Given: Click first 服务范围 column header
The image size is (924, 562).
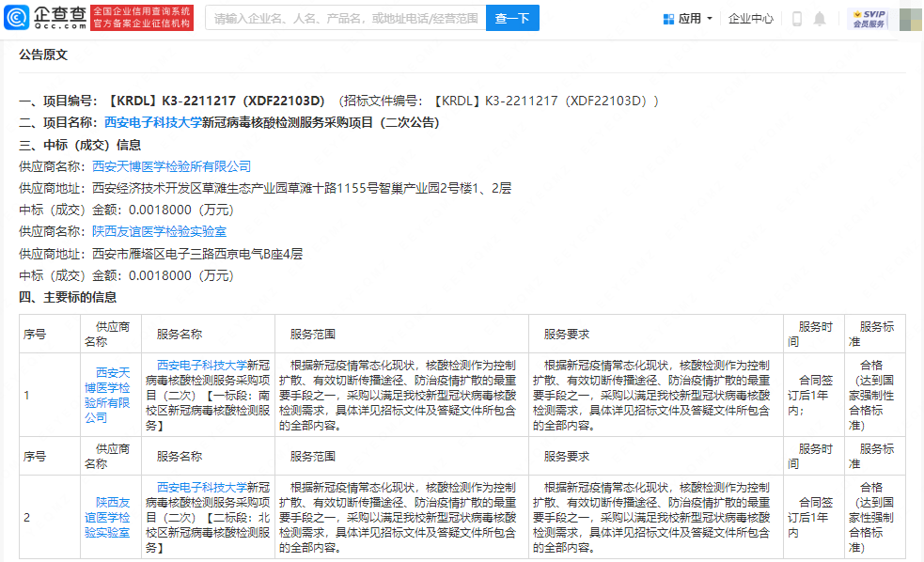Looking at the screenshot, I should (402, 334).
